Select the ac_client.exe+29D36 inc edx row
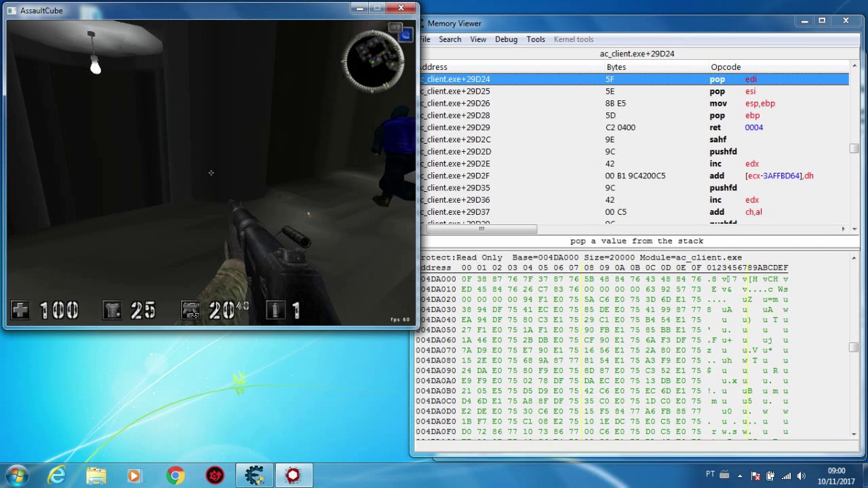The width and height of the screenshot is (868, 488). (x=633, y=200)
